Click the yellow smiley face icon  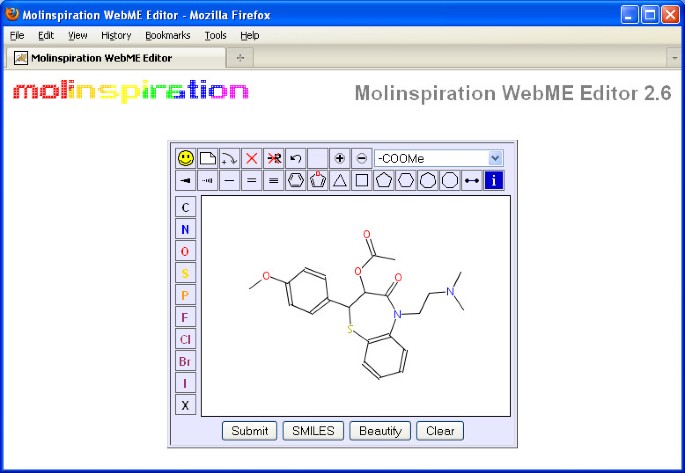click(x=186, y=158)
